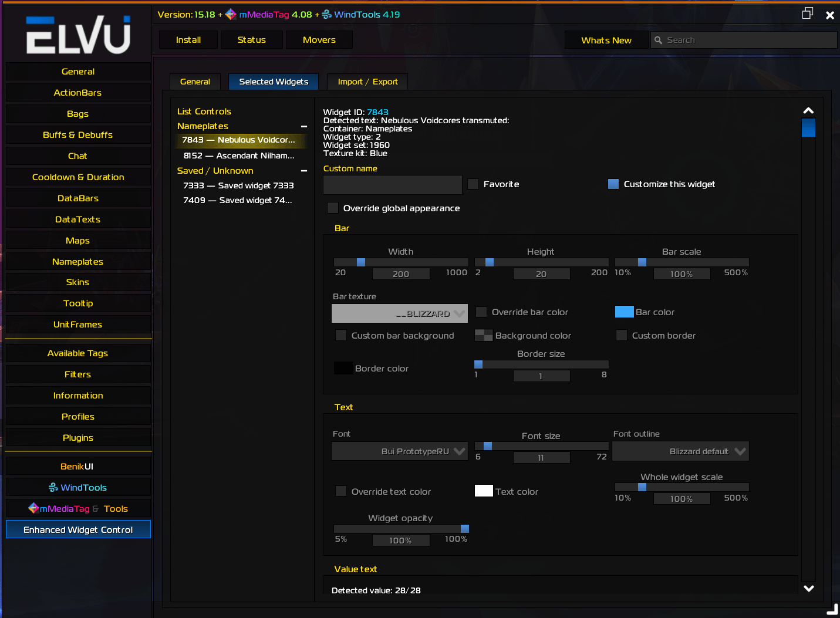840x618 pixels.
Task: Click the Width slider handle
Action: coord(361,262)
